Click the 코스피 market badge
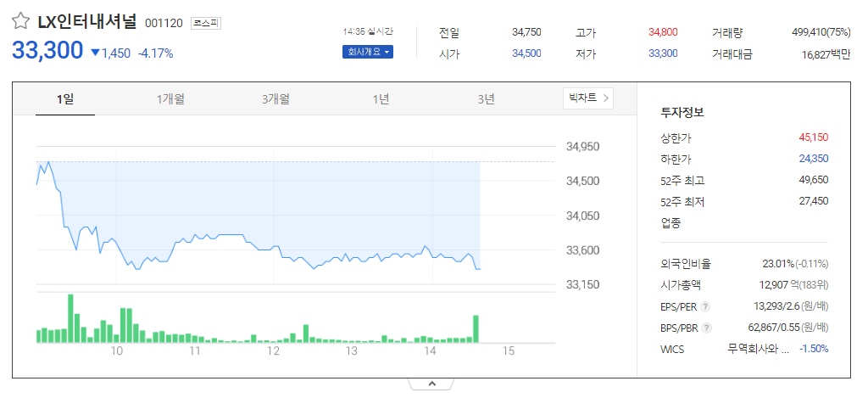868x398 pixels. click(206, 23)
